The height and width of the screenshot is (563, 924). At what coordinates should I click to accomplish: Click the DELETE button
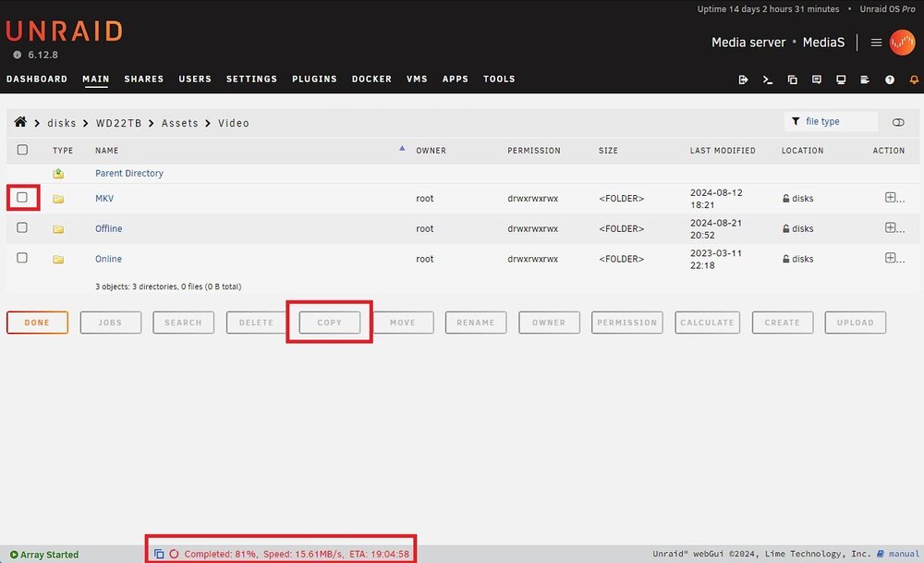(x=256, y=323)
